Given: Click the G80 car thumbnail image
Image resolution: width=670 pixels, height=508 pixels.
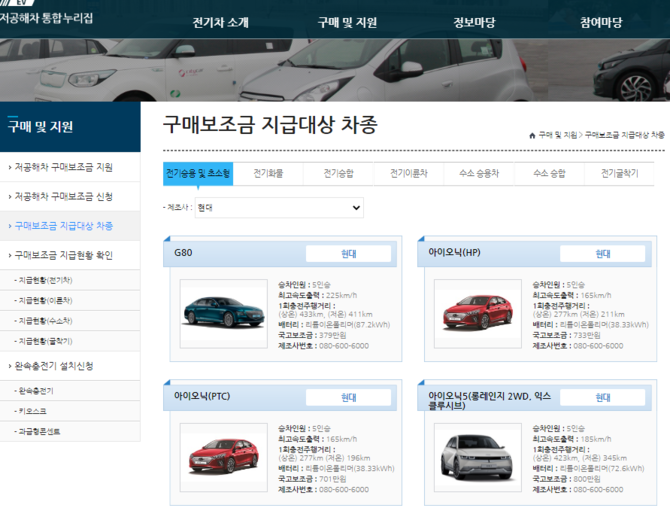Looking at the screenshot, I should click(223, 313).
